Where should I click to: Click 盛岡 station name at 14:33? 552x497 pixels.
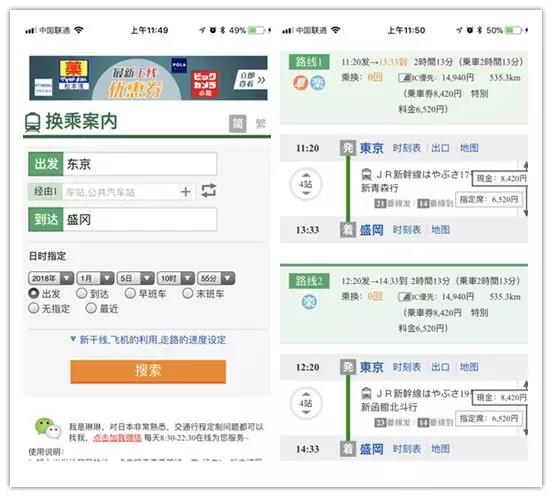[371, 449]
